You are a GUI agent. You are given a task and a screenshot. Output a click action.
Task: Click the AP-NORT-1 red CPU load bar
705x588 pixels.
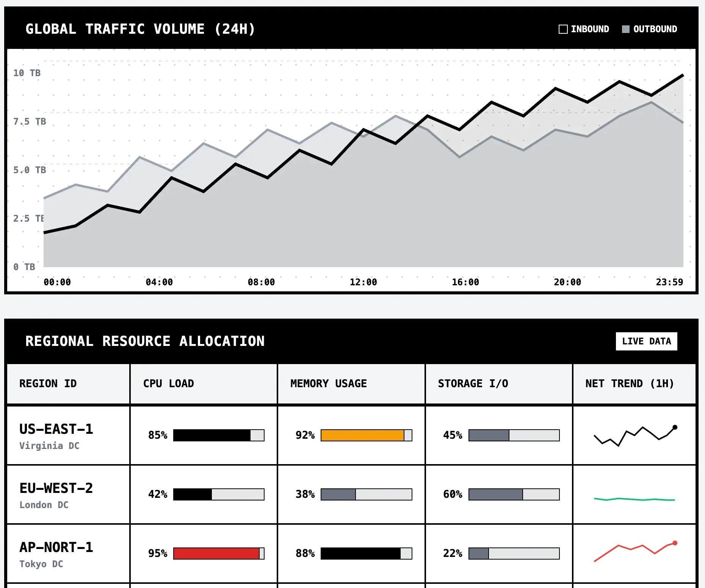pos(219,554)
